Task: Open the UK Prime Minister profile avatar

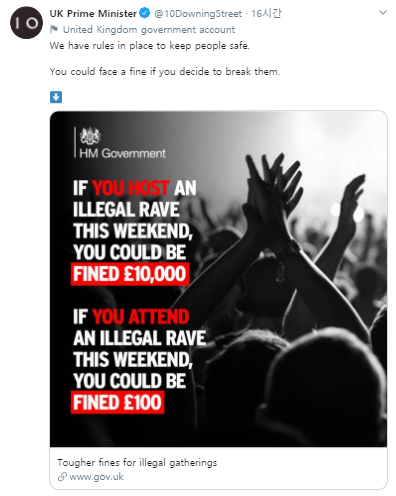Action: tap(26, 23)
